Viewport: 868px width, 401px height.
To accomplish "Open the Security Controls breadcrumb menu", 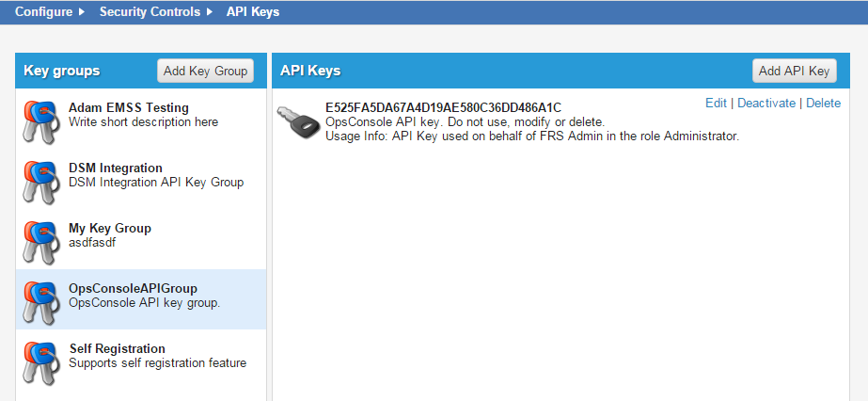I will 150,12.
